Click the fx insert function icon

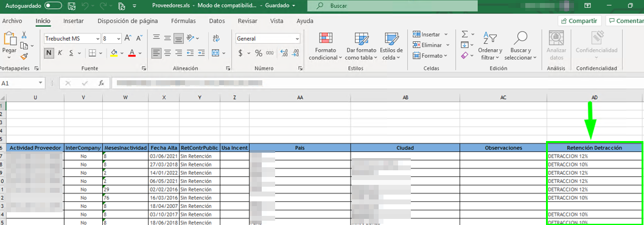tap(101, 83)
